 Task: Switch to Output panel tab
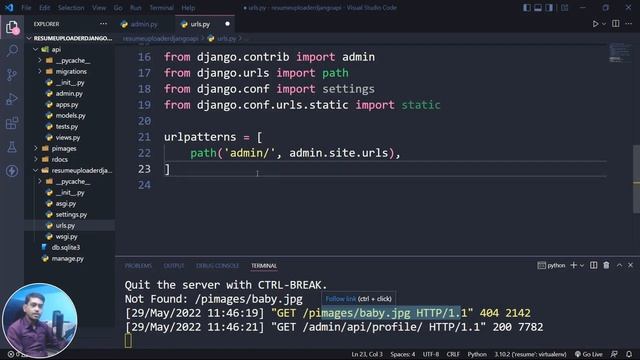click(173, 266)
